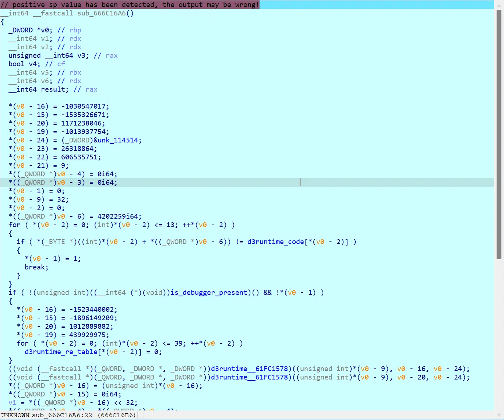Image resolution: width=504 pixels, height=420 pixels.
Task: Click unsigned __int64 v3 declaration
Action: pyautogui.click(x=63, y=56)
